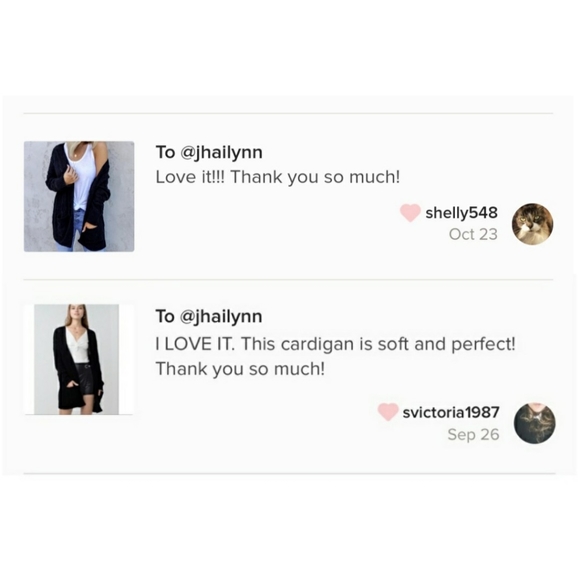Viewport: 580px width, 579px height.
Task: Open svictoria1987's round profile avatar
Action: [535, 423]
